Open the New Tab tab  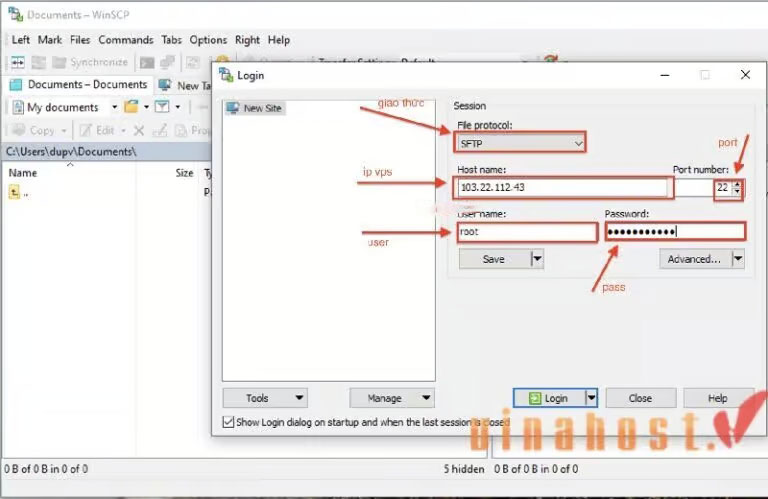tap(185, 85)
